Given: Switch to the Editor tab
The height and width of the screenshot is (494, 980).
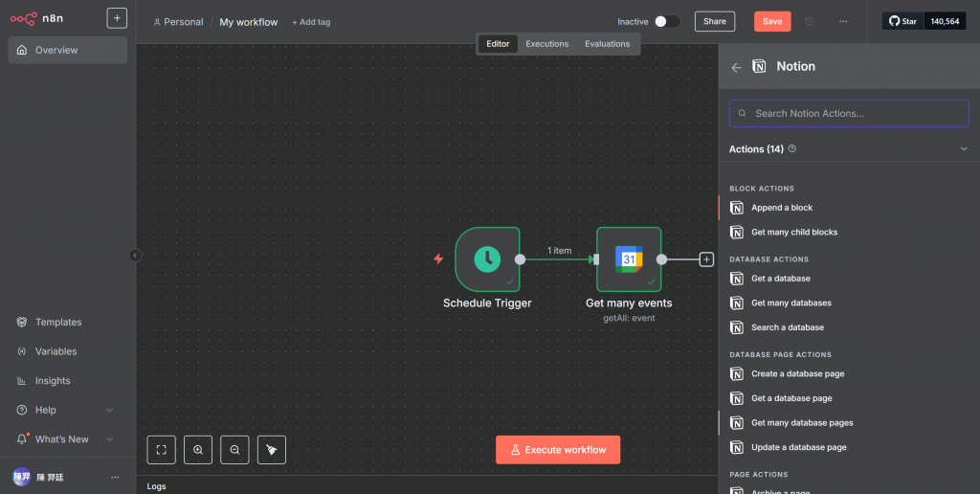Looking at the screenshot, I should (498, 44).
